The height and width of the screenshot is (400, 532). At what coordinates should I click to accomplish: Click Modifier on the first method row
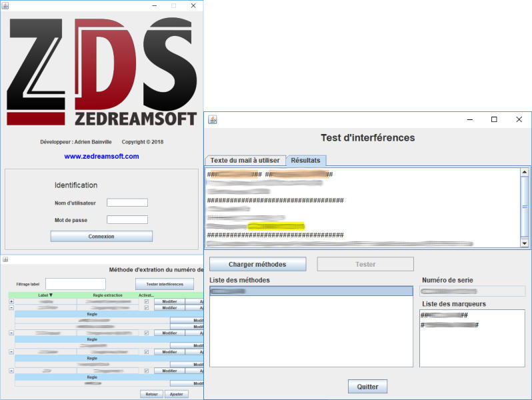pyautogui.click(x=169, y=301)
